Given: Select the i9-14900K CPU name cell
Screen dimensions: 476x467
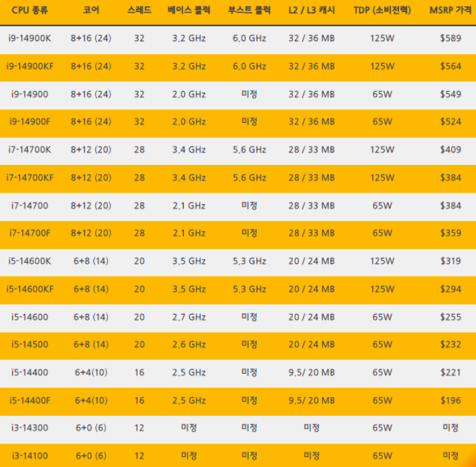Looking at the screenshot, I should pos(29,38).
